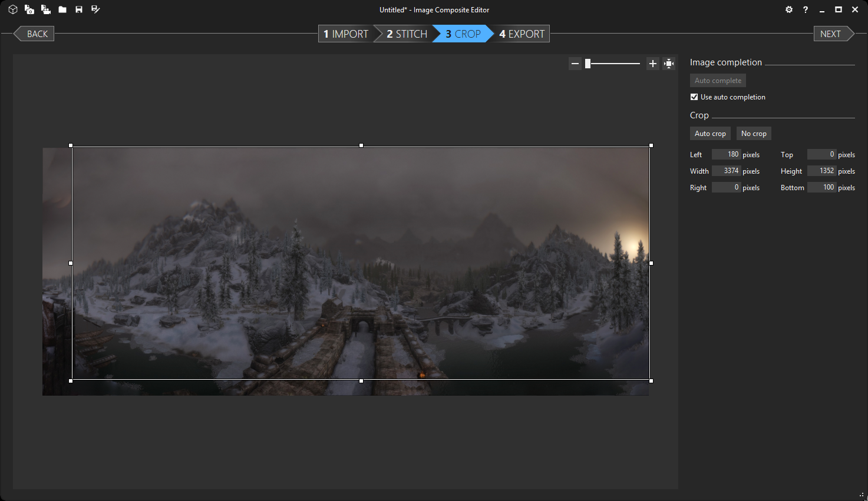The image size is (868, 501).
Task: Open the settings gear options
Action: pyautogui.click(x=789, y=9)
